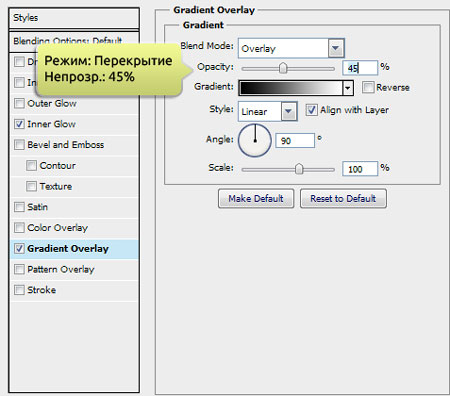The height and width of the screenshot is (396, 450).
Task: Open the Texture sub-settings
Action: [56, 186]
